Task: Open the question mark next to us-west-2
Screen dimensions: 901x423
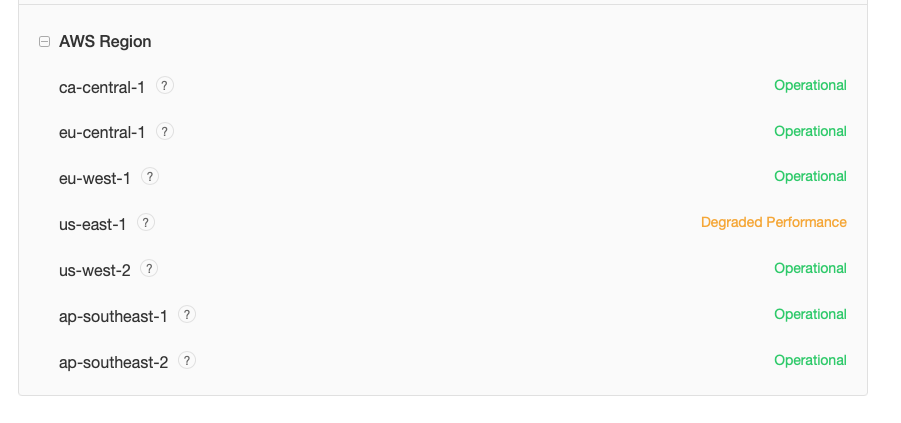Action: click(149, 268)
